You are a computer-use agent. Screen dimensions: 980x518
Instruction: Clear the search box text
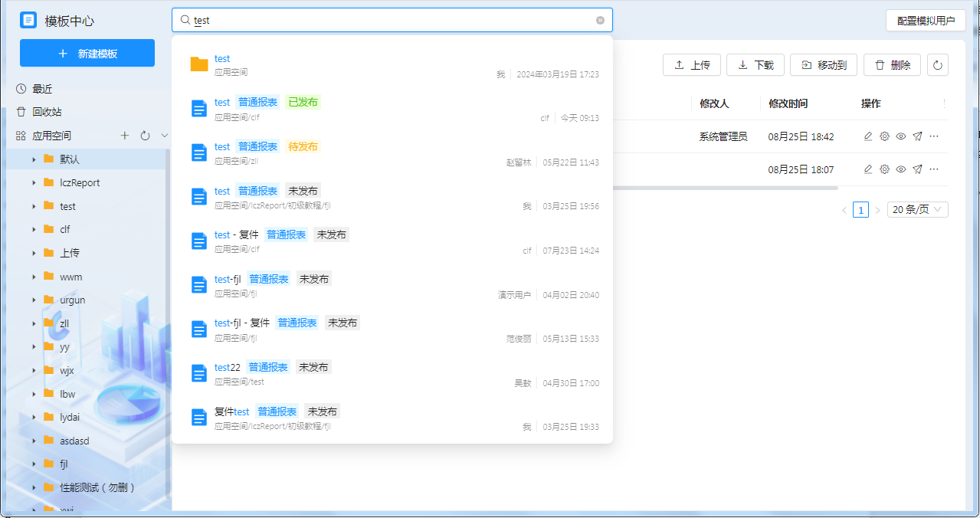coord(600,21)
